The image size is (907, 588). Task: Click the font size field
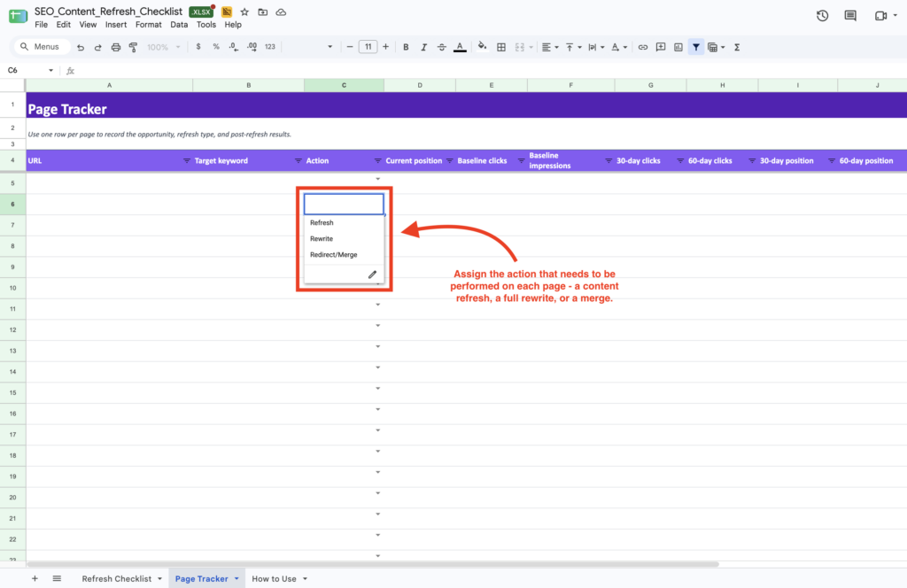tap(368, 47)
